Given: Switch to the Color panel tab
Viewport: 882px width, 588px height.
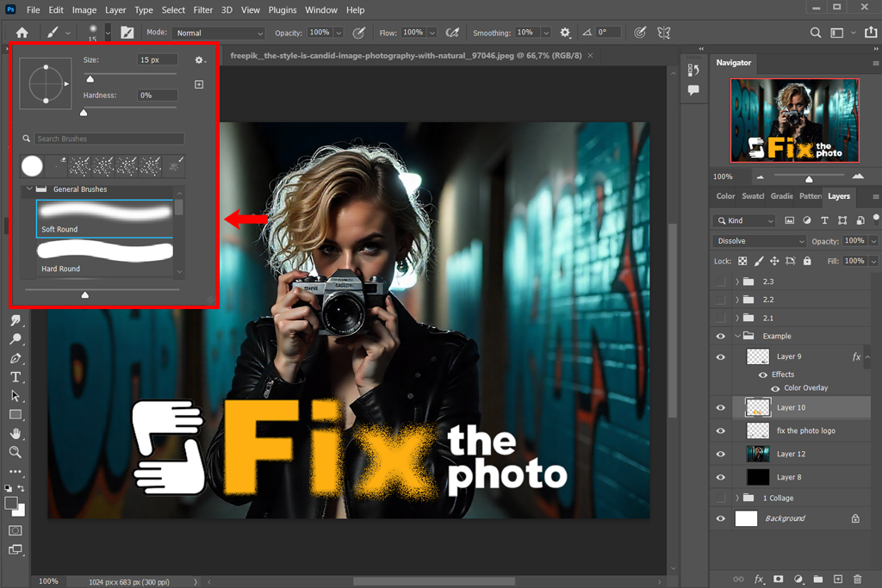Looking at the screenshot, I should coord(725,196).
